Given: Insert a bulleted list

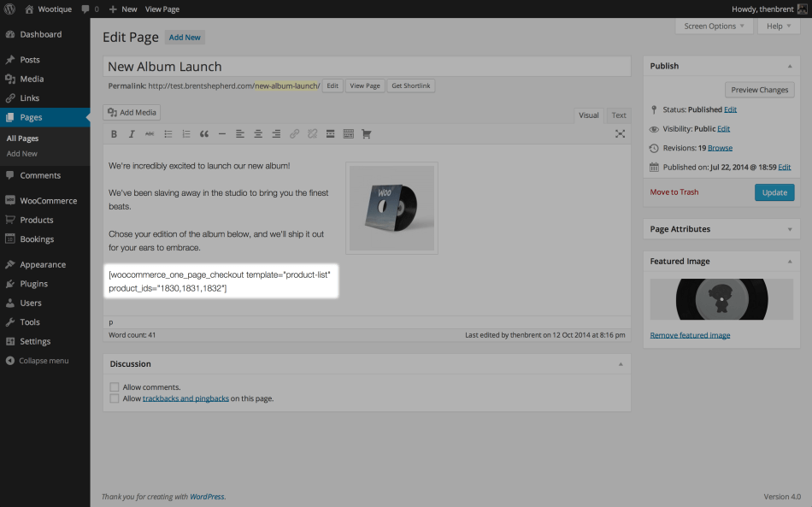Looking at the screenshot, I should click(x=168, y=134).
